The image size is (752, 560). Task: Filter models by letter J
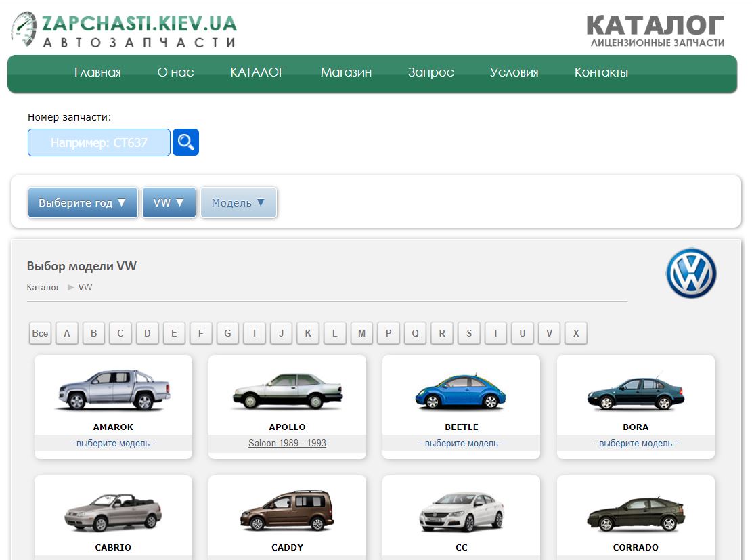pos(282,333)
